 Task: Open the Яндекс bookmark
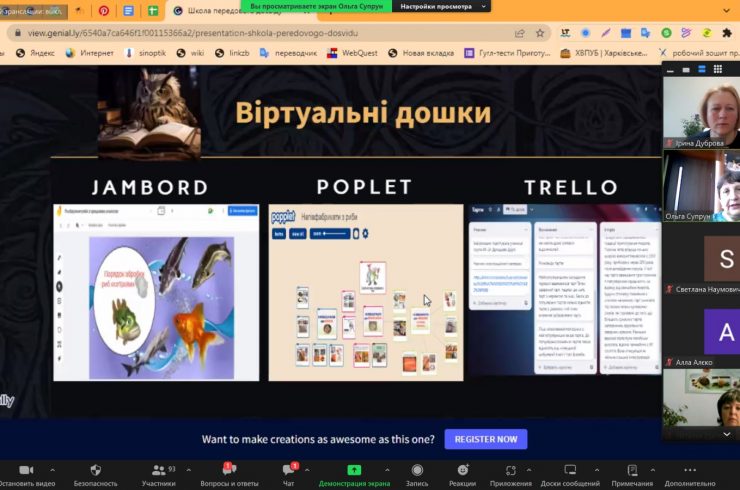coord(35,53)
